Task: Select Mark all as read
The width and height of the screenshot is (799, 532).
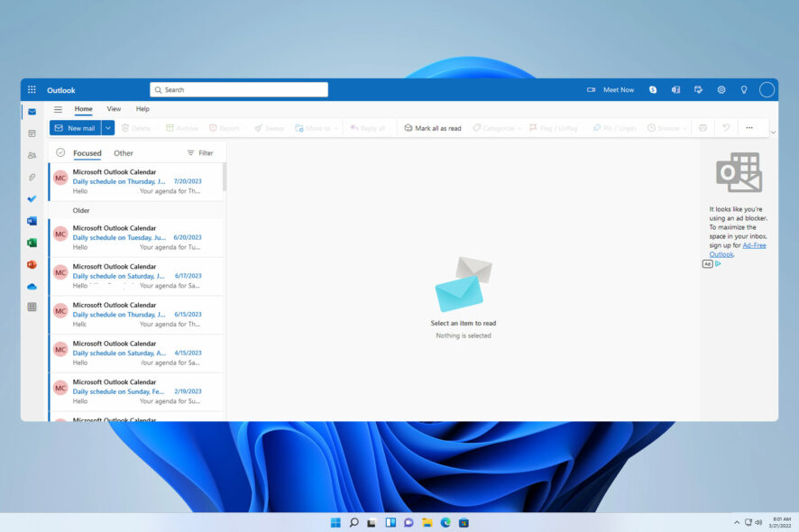Action: pyautogui.click(x=432, y=127)
